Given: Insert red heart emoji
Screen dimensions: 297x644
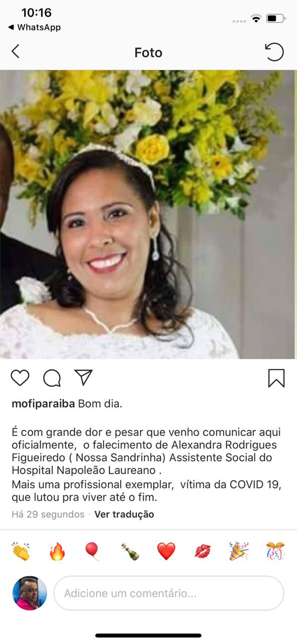Looking at the screenshot, I should click(x=166, y=552).
